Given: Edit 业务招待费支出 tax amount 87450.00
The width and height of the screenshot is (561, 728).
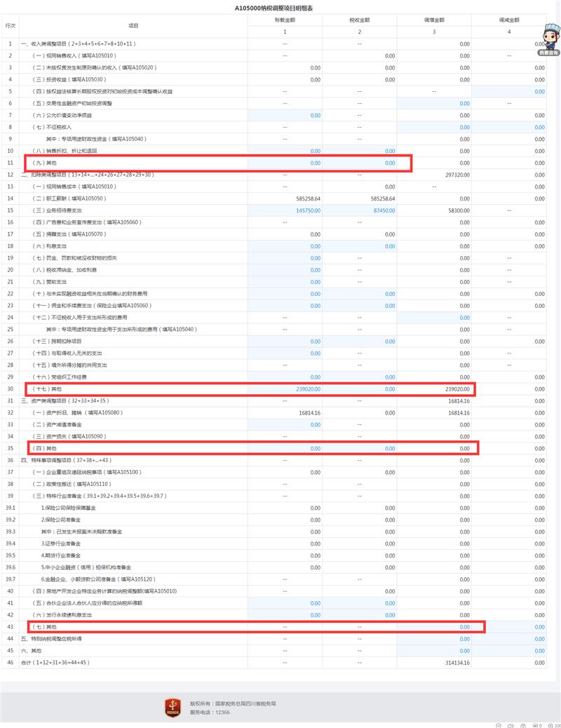Looking at the screenshot, I should click(359, 210).
